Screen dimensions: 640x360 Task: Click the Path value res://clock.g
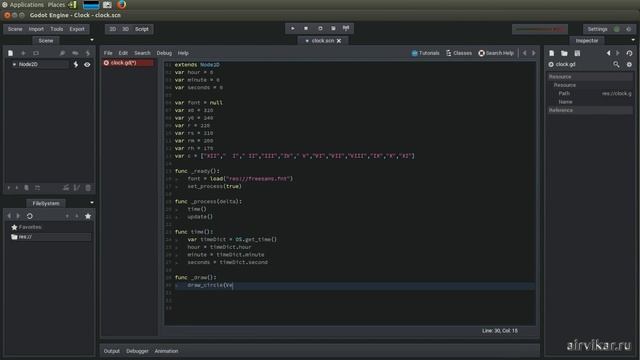click(x=616, y=93)
